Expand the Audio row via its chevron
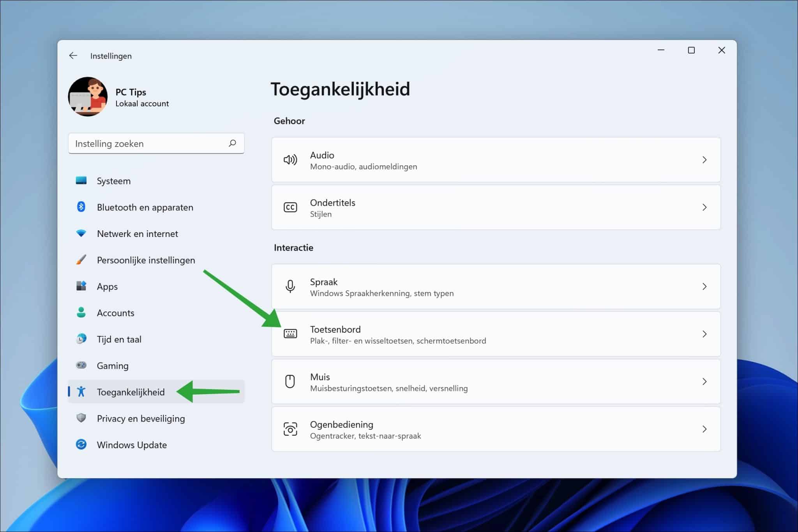 pos(704,160)
